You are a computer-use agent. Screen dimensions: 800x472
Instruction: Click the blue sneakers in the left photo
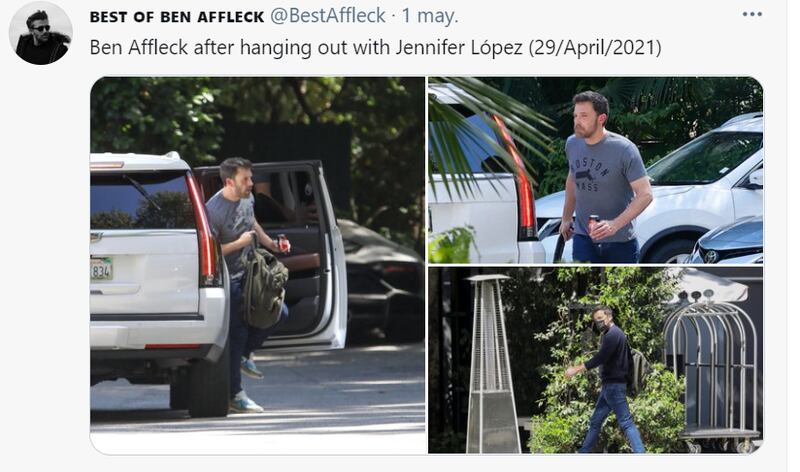coord(247,386)
